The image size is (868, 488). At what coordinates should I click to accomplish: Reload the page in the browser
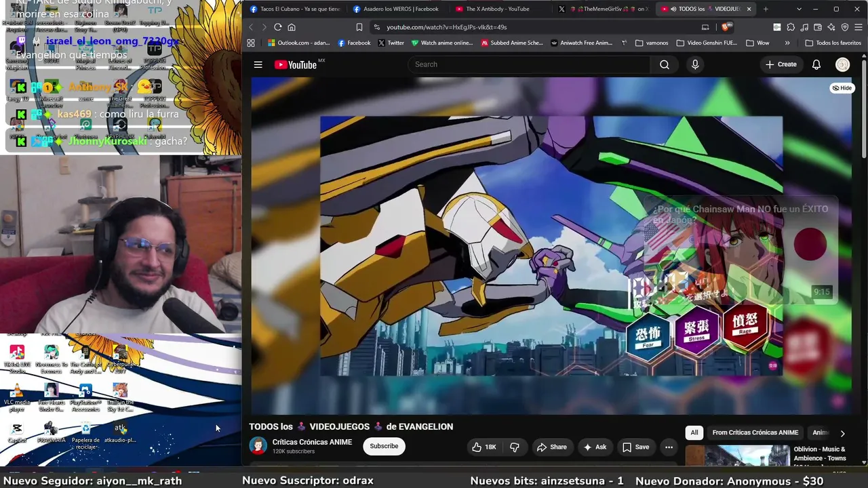(x=277, y=27)
